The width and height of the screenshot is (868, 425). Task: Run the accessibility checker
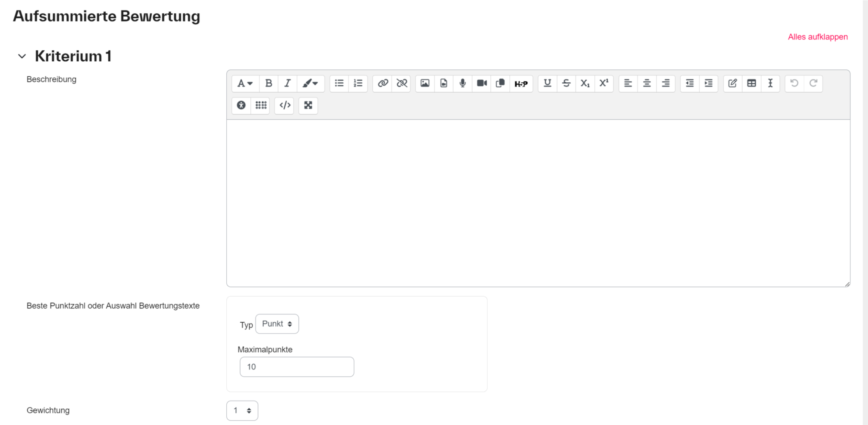241,106
